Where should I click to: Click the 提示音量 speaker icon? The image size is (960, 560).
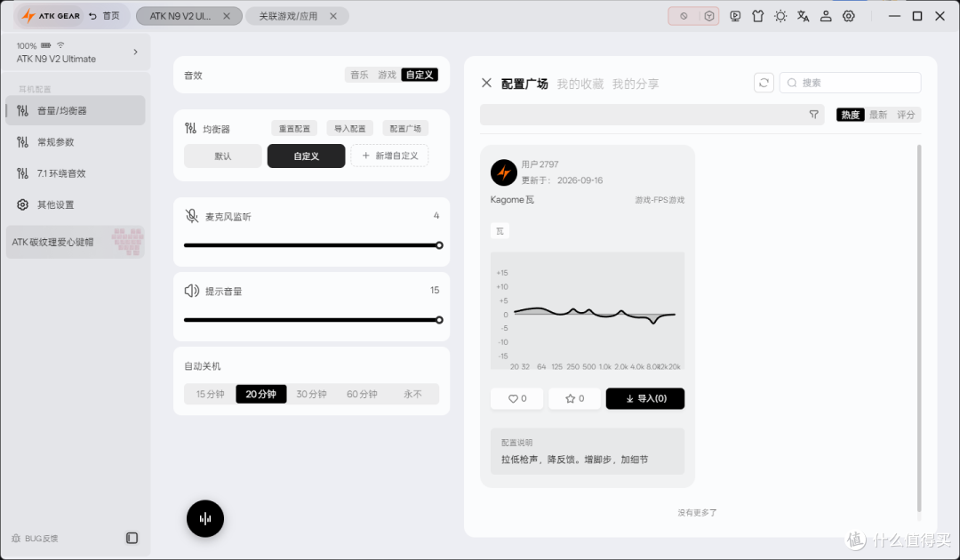pos(192,291)
